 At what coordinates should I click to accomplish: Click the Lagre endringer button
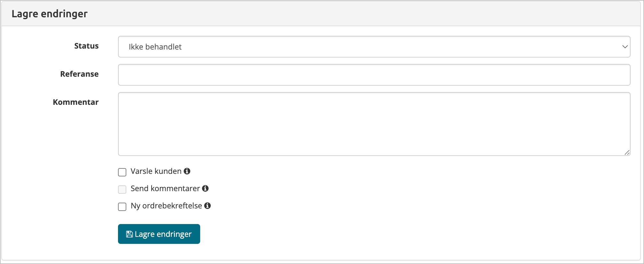point(159,234)
